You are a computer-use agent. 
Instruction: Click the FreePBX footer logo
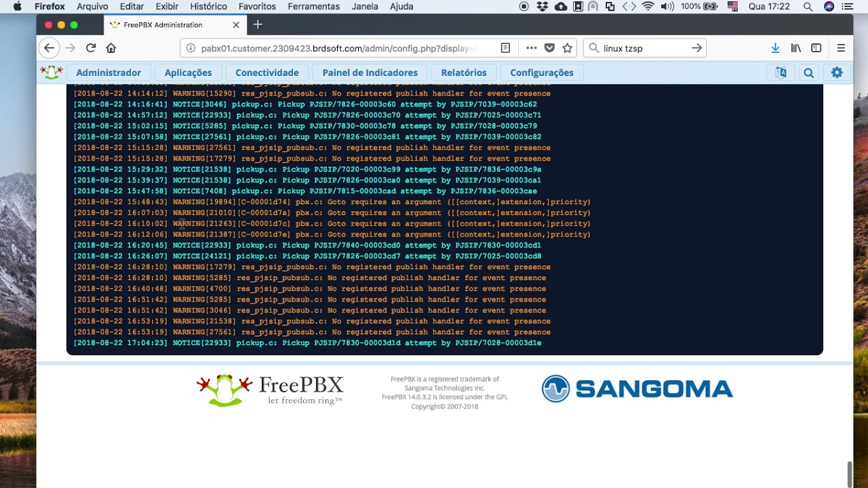click(270, 390)
